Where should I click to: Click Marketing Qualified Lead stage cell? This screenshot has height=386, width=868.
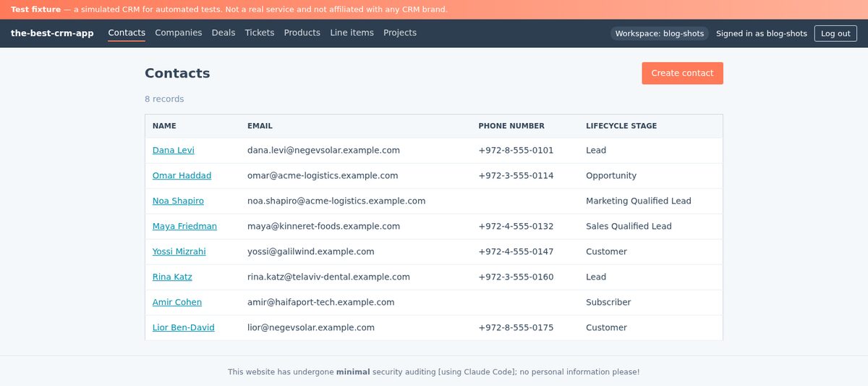(639, 201)
